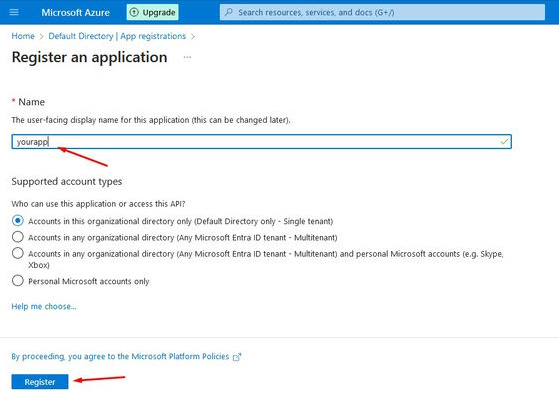Open Help me choose link

44,306
